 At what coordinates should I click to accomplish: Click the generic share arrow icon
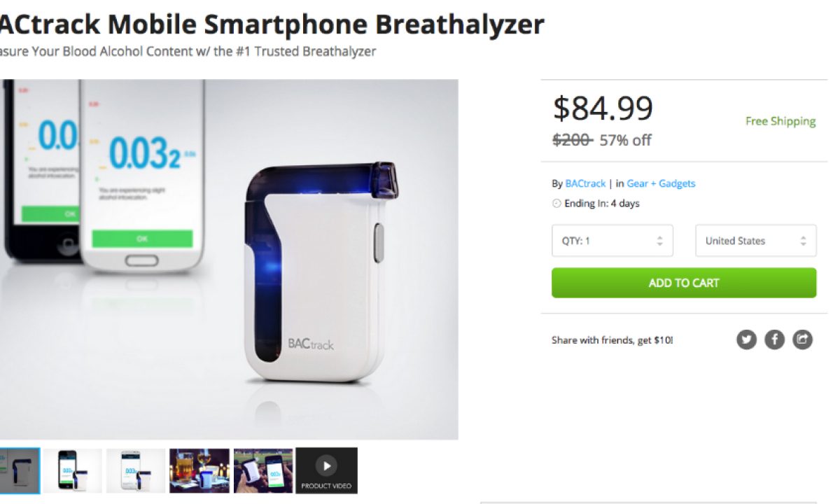pyautogui.click(x=802, y=340)
